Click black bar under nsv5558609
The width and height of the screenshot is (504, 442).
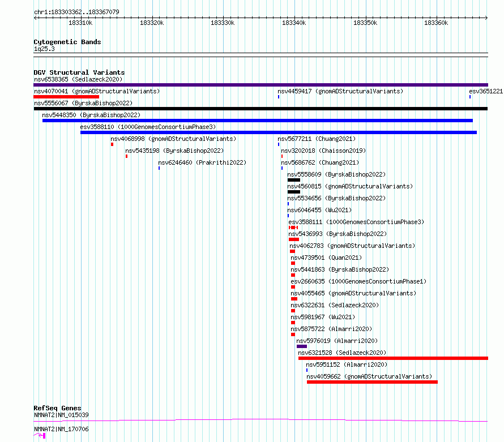294,180
